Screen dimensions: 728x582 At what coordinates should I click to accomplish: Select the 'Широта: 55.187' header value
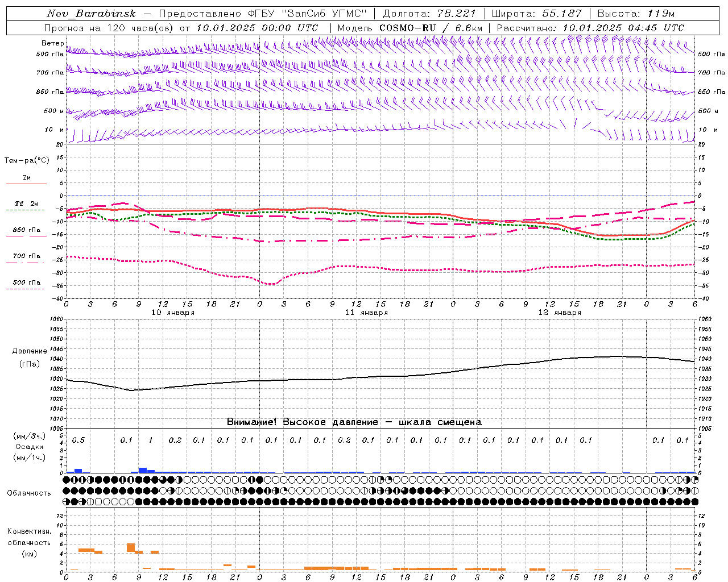point(537,14)
